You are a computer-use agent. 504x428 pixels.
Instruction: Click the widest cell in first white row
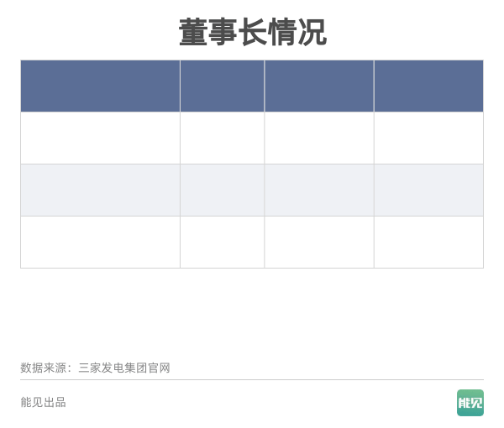100,138
